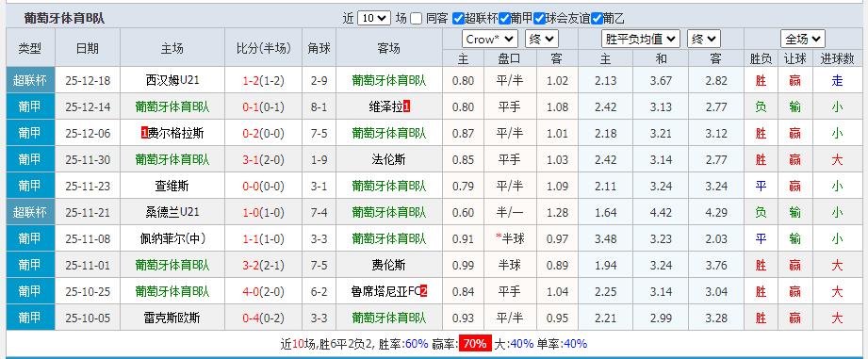Click 佩纳菲尔(中) team link
This screenshot has width=868, height=359.
tap(172, 239)
